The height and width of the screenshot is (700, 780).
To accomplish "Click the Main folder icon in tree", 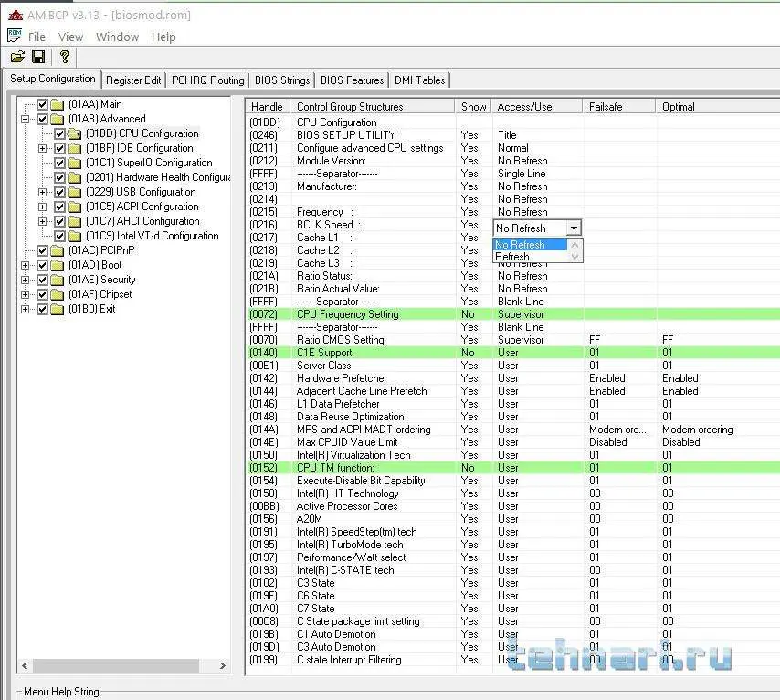I will tap(57, 104).
